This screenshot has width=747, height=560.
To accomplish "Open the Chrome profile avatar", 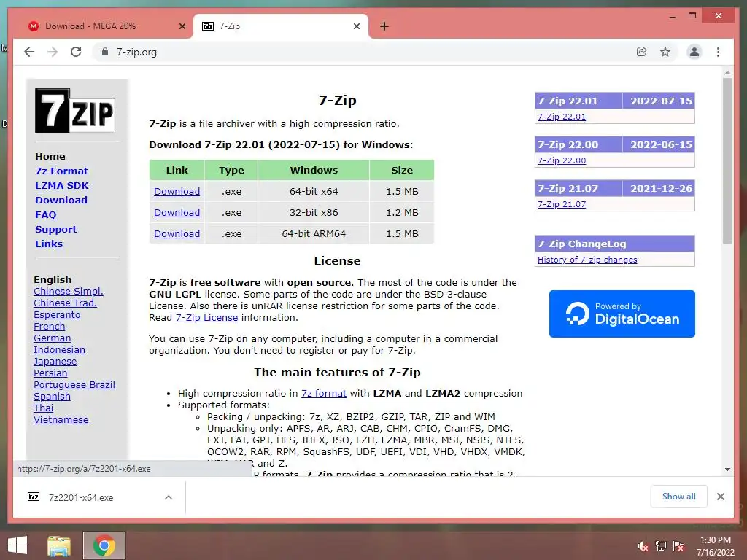I will coord(694,52).
